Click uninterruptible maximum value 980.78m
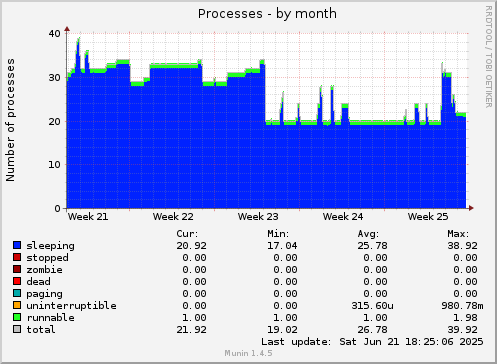Image resolution: width=497 pixels, height=364 pixels. click(462, 306)
